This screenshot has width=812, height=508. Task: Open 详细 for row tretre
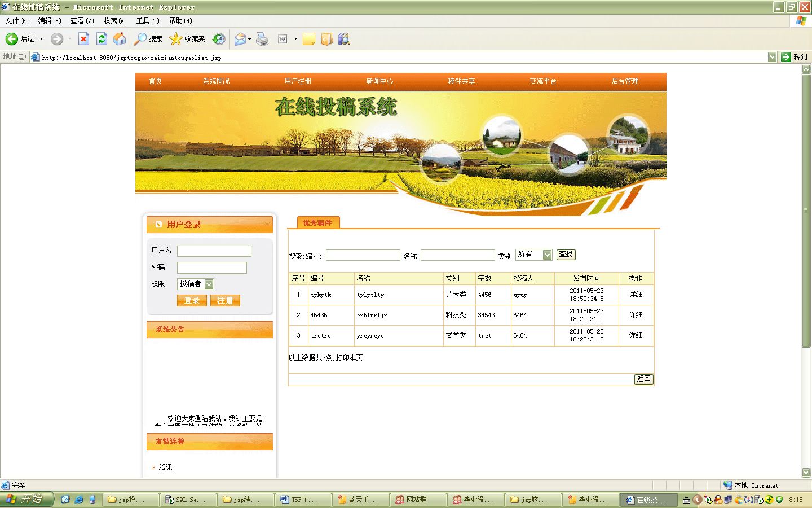(636, 335)
